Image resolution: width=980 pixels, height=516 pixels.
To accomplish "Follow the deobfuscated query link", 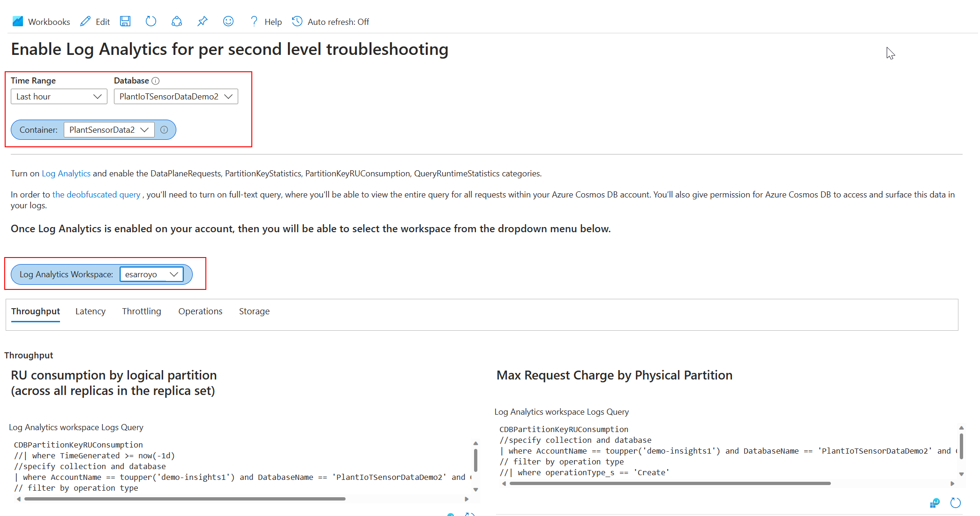I will tap(96, 194).
